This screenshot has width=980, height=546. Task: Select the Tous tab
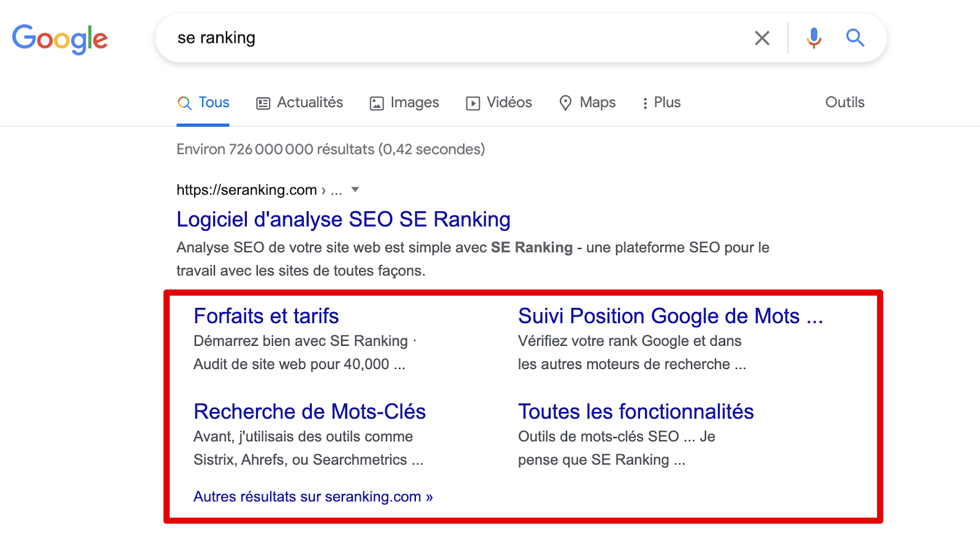point(203,103)
